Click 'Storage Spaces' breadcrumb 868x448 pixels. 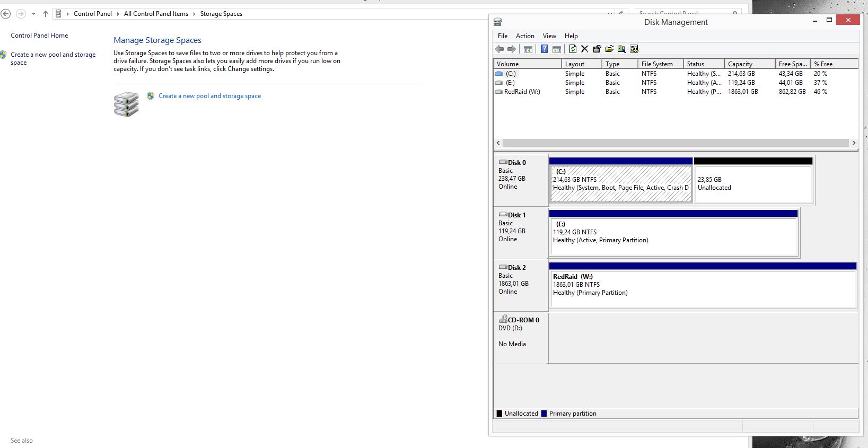(x=221, y=14)
